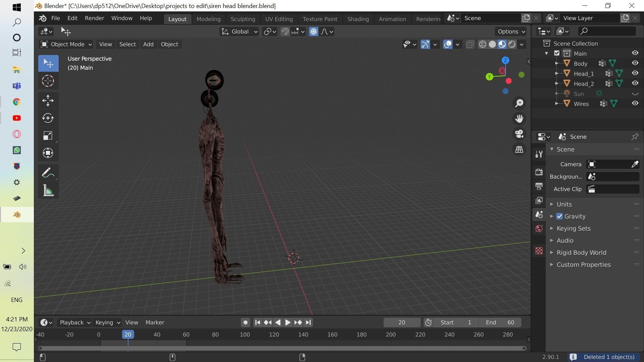Toggle proportional editing button
This screenshot has width=644, height=362.
click(314, 32)
